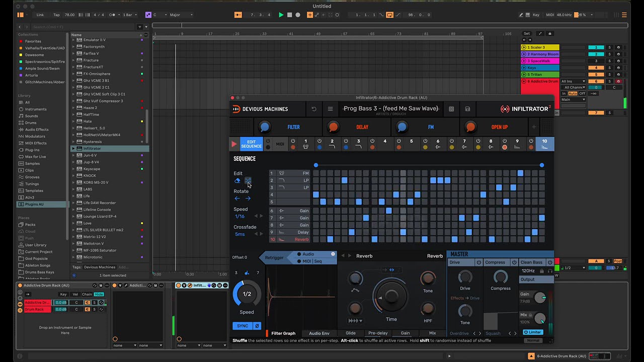This screenshot has height=362, width=644.
Task: Click the Clean Bass lock icon
Action: [x=542, y=270]
